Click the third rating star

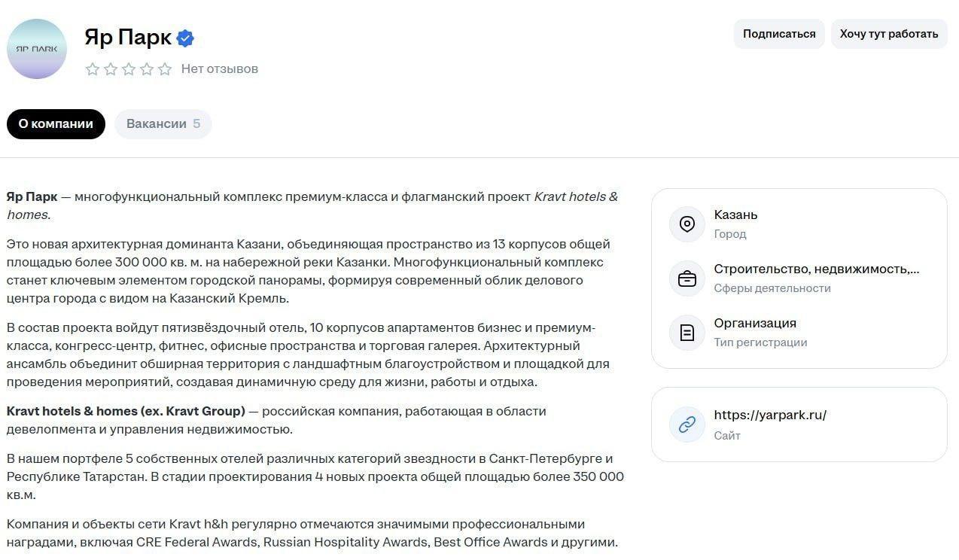[x=129, y=69]
